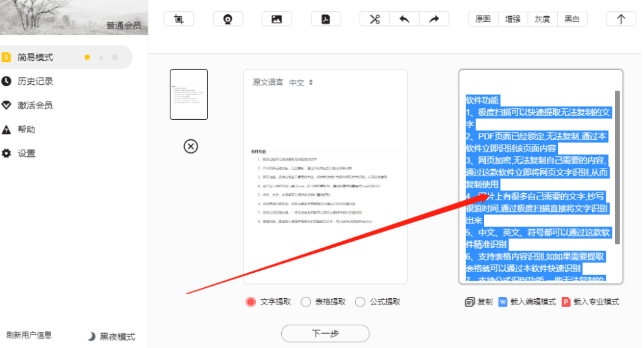Screen dimensions: 644x348
Task: Click the crop tool icon
Action: (179, 19)
